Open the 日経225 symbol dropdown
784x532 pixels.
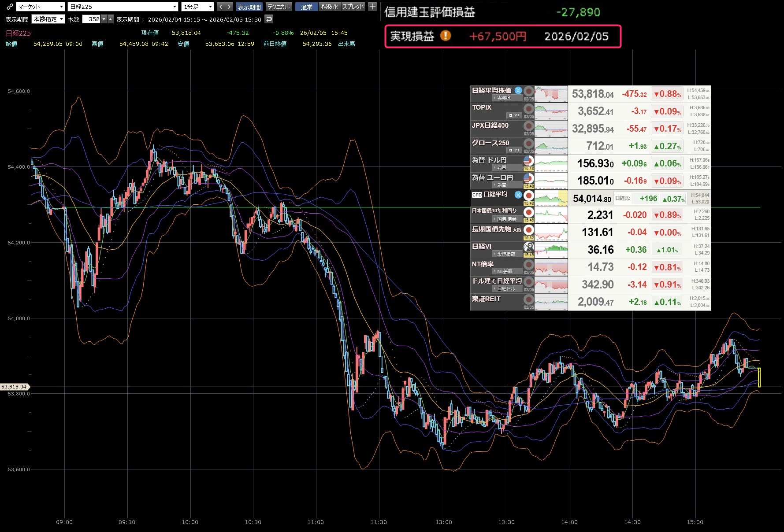[123, 7]
